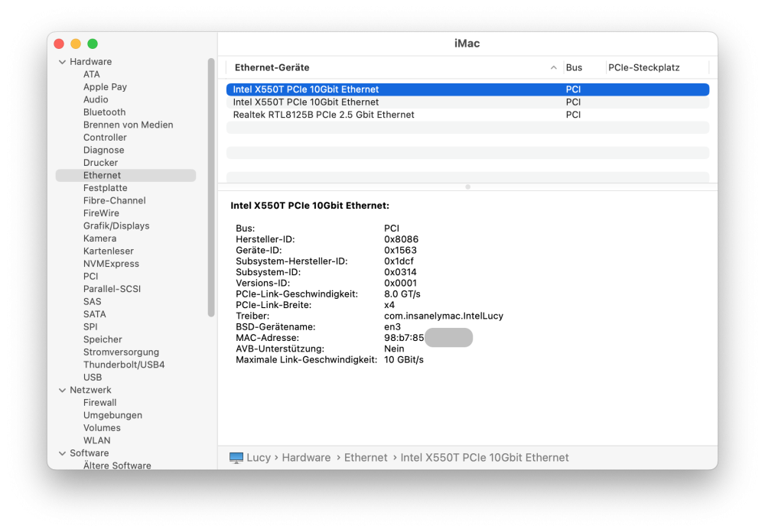Minimize window with the yellow button
Screen dimensions: 765x532
76,44
